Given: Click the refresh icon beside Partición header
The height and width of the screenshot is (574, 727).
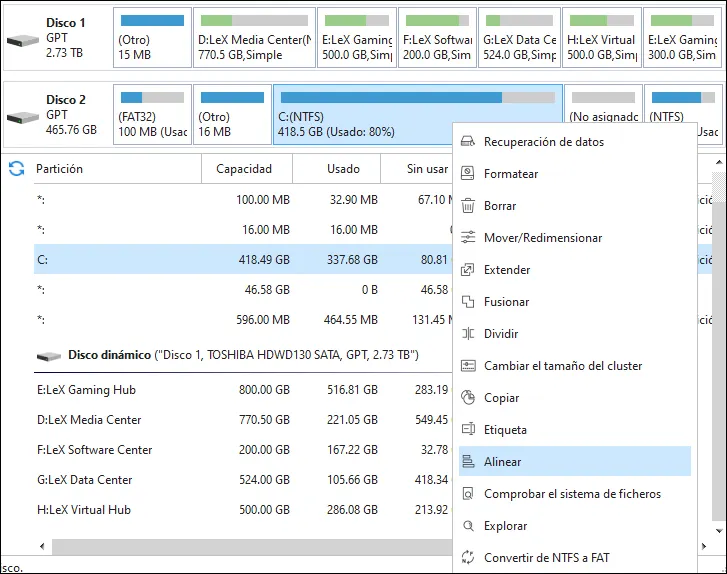Looking at the screenshot, I should click(17, 169).
